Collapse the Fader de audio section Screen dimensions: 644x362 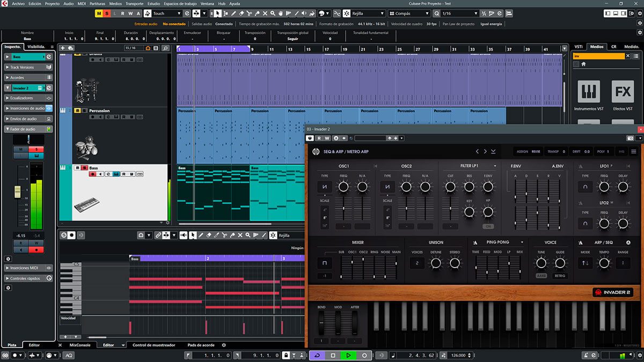tap(28, 129)
